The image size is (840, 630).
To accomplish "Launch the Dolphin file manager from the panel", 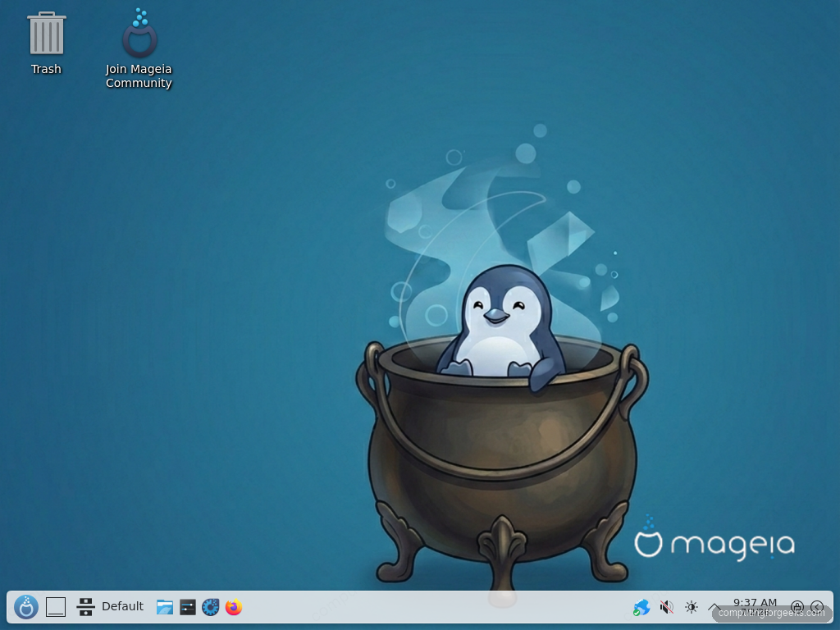I will 164,607.
